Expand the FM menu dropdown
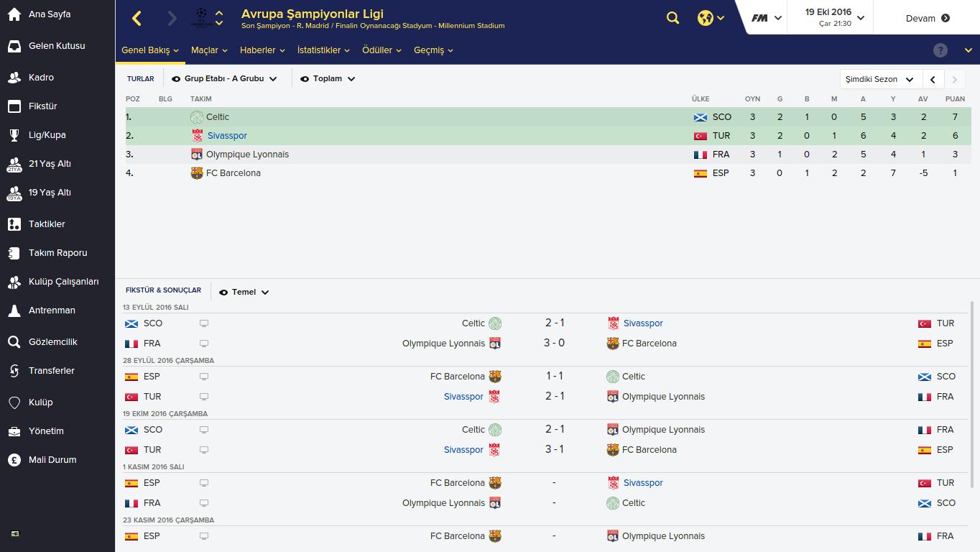Viewport: 980px width, 552px height. pyautogui.click(x=766, y=18)
